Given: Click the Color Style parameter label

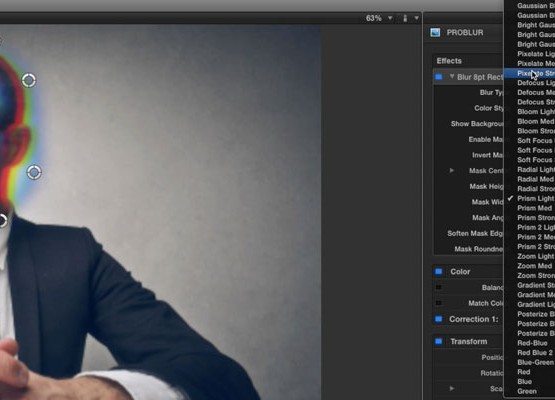Looking at the screenshot, I should (488, 108).
